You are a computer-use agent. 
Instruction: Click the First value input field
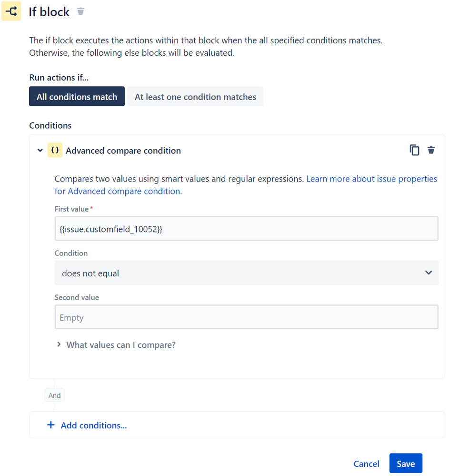[246, 229]
